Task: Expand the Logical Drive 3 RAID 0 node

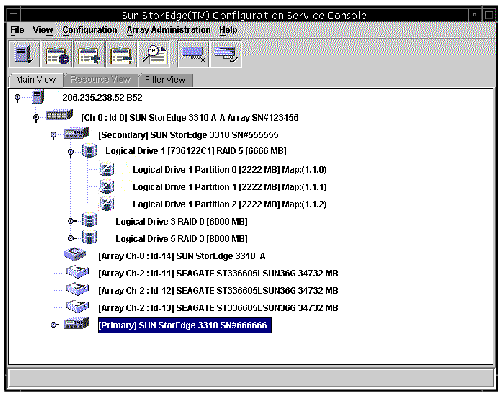Action: (x=71, y=221)
